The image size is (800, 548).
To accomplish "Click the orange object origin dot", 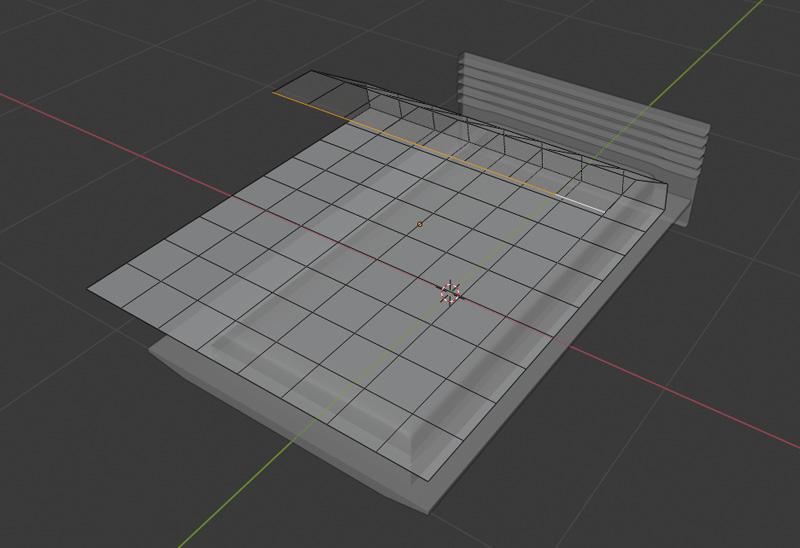I will (419, 224).
